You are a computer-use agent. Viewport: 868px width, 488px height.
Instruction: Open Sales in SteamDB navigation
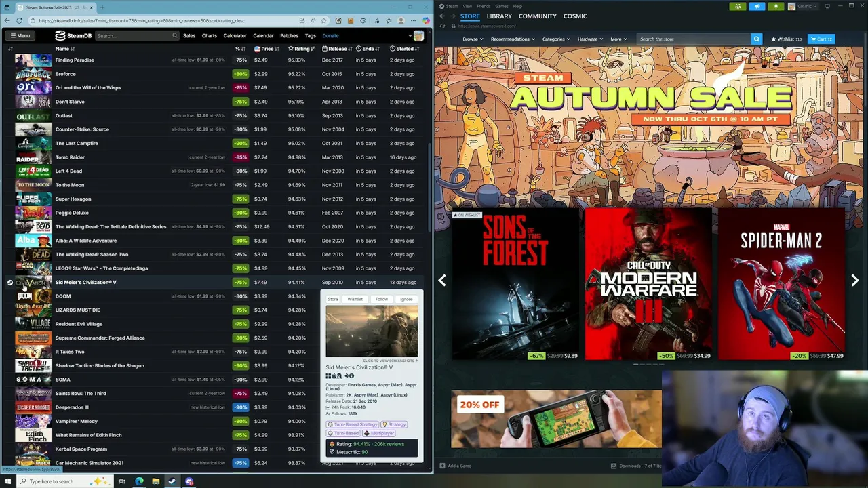(x=189, y=35)
